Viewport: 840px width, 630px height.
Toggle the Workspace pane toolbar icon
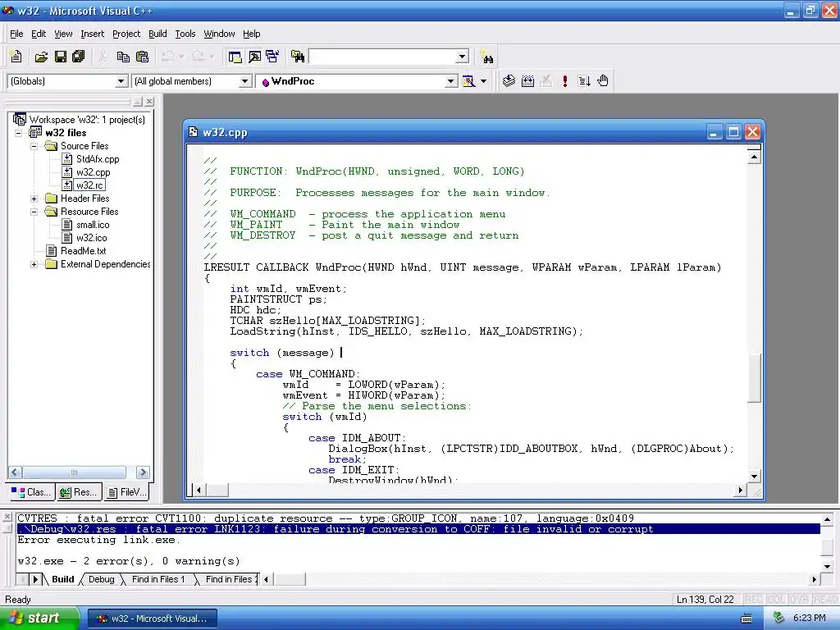(x=235, y=57)
